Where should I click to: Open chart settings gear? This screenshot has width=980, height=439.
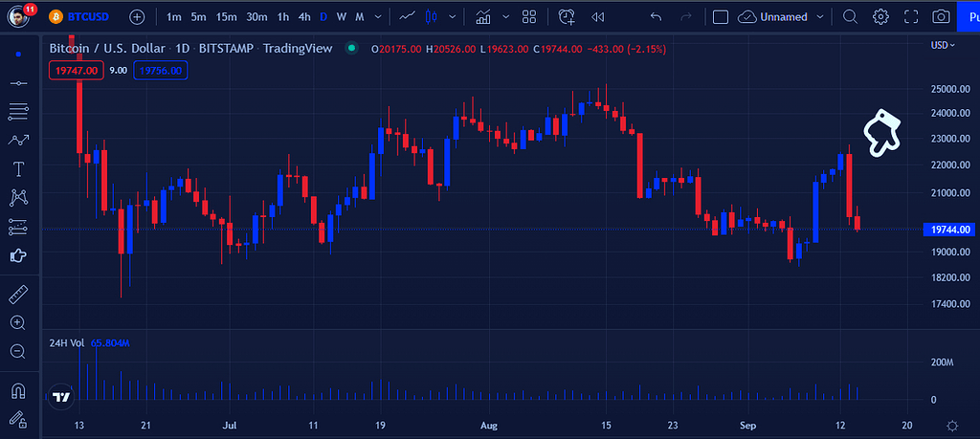[880, 16]
